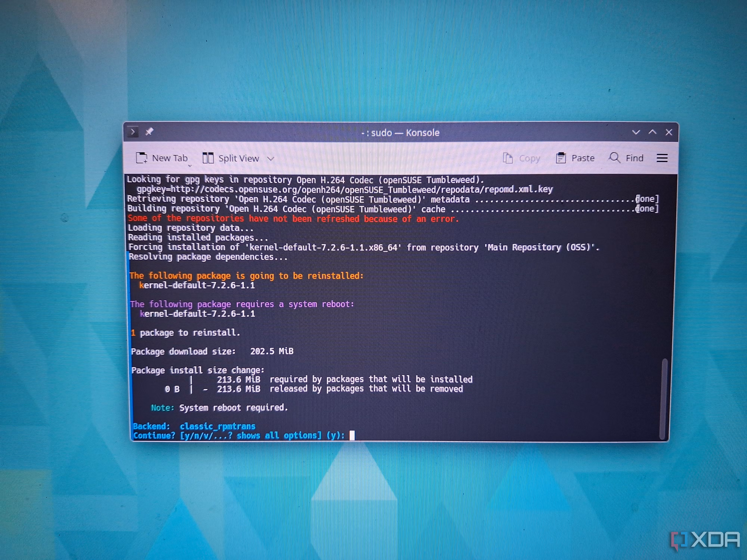Click the Paste clipboard icon

coord(561,158)
